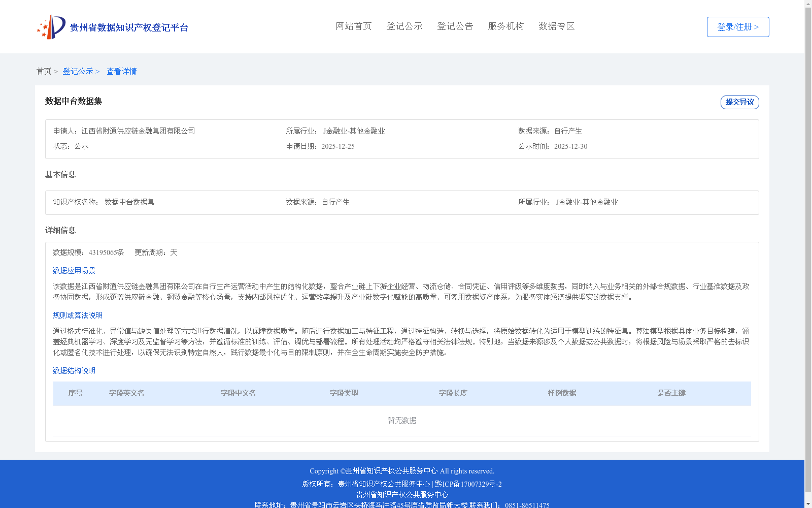Viewport: 812px width, 508px height.
Task: Open the 数据专区 navigation item
Action: [557, 26]
